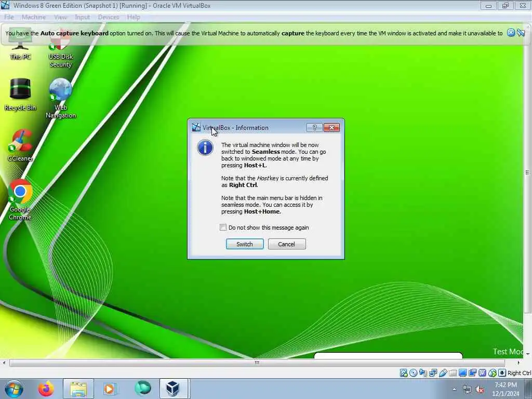Click the taskbar clock showing 7:42 PM
The image size is (532, 399).
[506, 389]
